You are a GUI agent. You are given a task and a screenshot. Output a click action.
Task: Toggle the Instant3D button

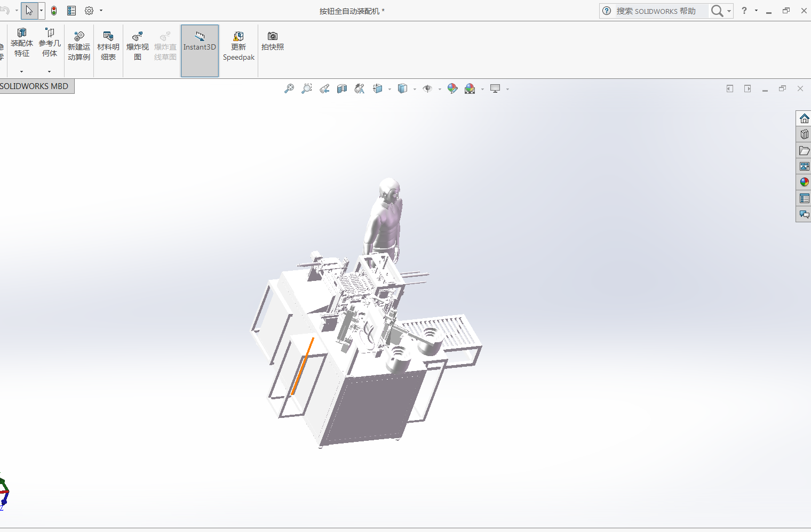tap(200, 51)
